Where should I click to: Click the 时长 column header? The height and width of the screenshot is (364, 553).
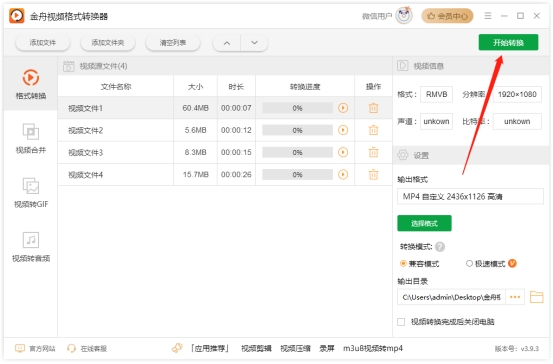pyautogui.click(x=236, y=86)
